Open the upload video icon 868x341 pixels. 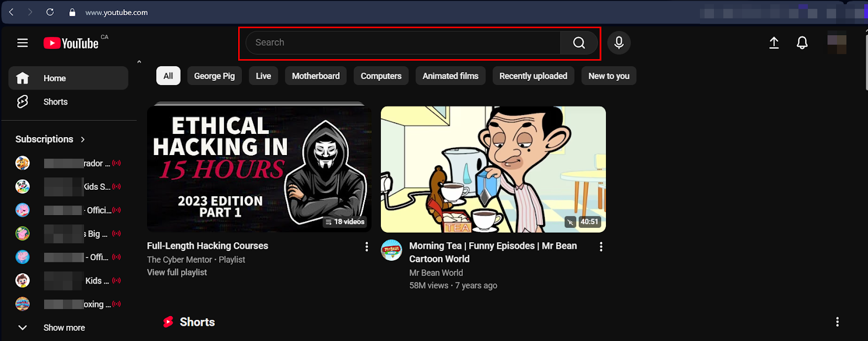click(774, 43)
